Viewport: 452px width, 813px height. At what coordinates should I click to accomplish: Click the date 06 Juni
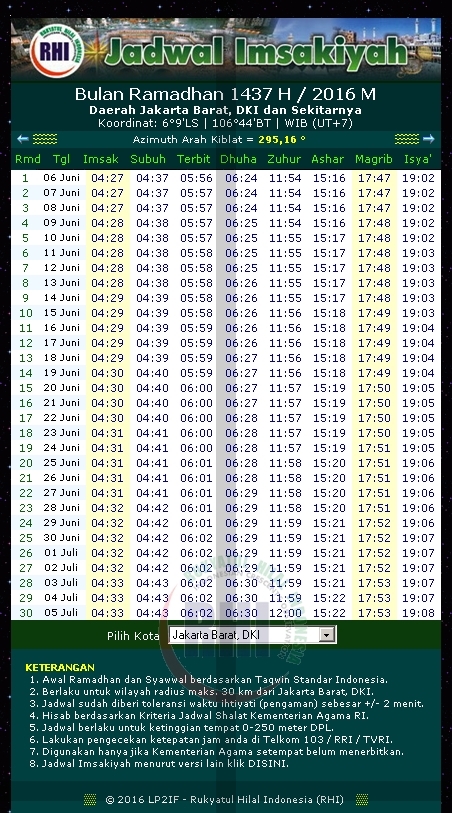(x=61, y=178)
